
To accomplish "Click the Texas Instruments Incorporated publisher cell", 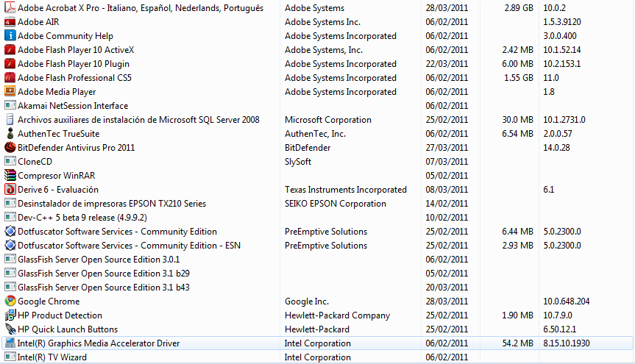I will 346,190.
